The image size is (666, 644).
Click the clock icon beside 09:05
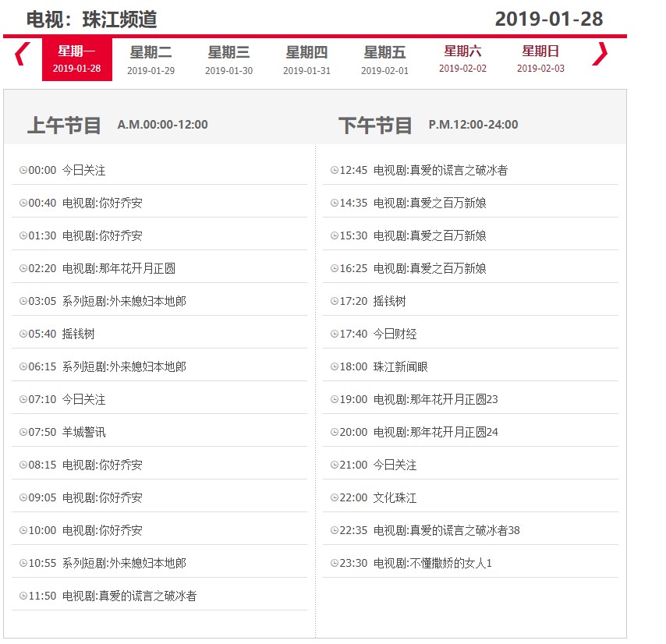tap(23, 497)
